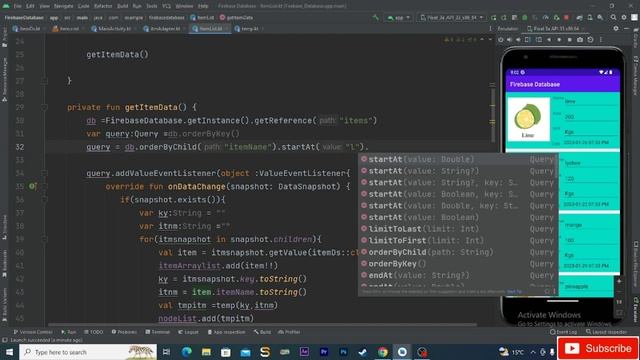Click the emulator back triangle button
The height and width of the screenshot is (360, 640).
click(x=549, y=40)
